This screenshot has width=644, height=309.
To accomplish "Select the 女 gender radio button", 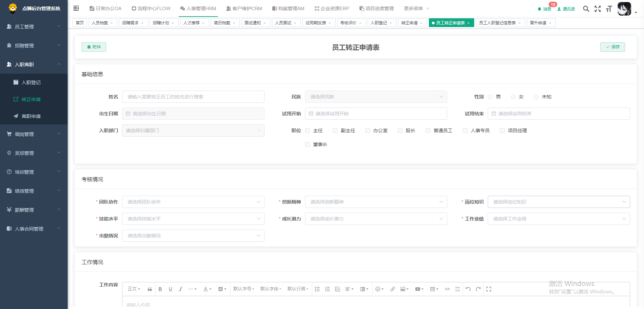I will [x=513, y=97].
